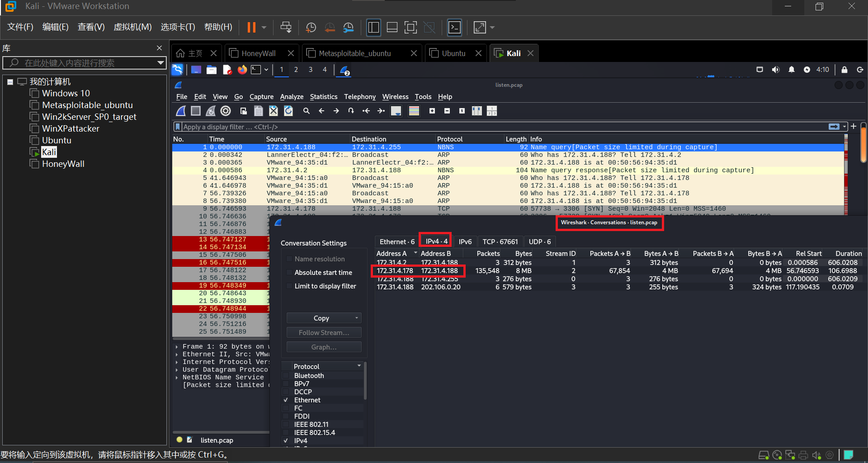The height and width of the screenshot is (463, 868).
Task: Enable the FDDI protocol checkbox
Action: coord(286,416)
